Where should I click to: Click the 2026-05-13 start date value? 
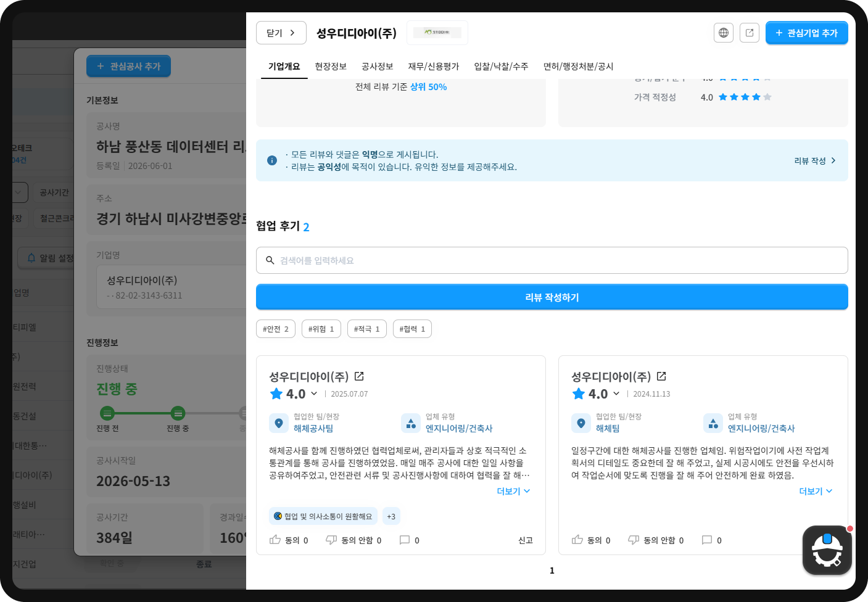(133, 481)
